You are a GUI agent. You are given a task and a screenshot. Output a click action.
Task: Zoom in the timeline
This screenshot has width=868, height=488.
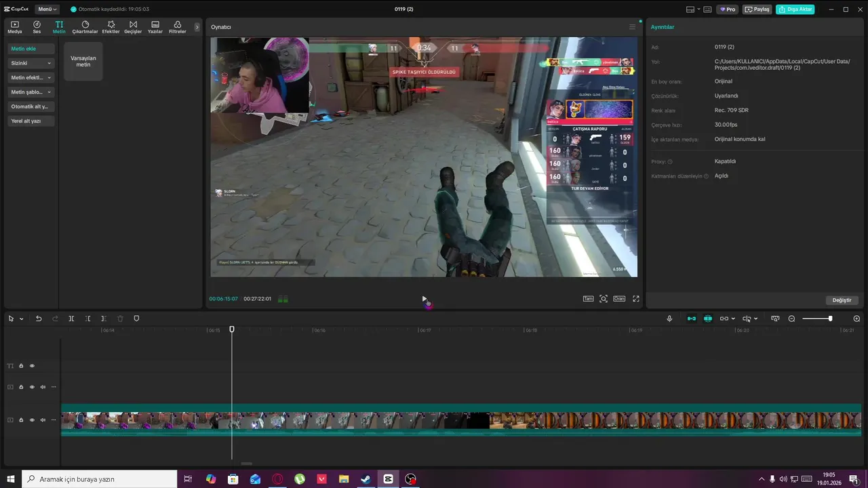click(x=856, y=319)
